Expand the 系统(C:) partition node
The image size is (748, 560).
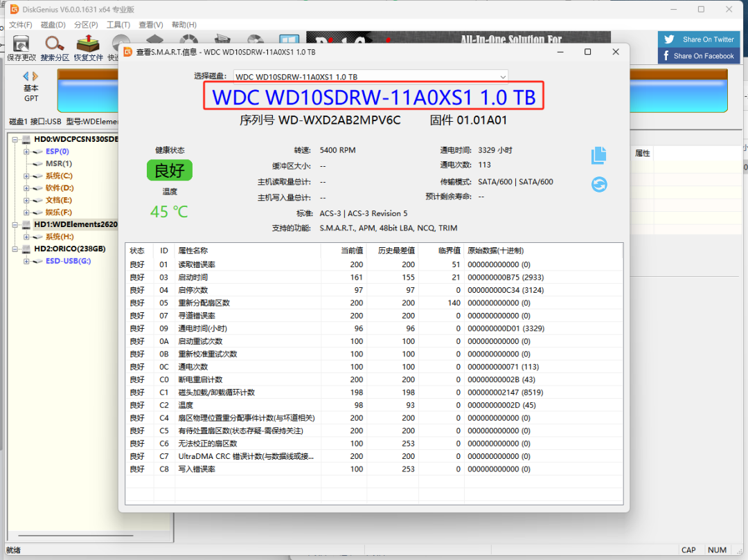pos(26,176)
